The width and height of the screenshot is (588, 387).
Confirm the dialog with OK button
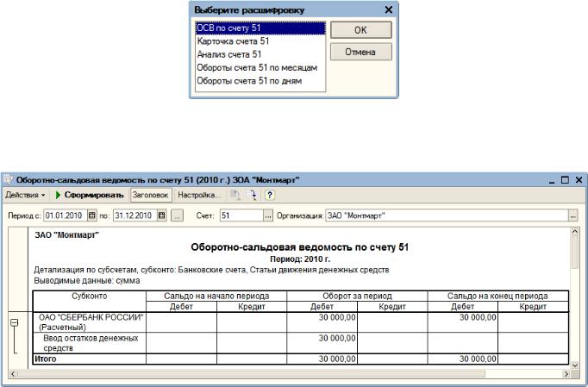tap(360, 30)
